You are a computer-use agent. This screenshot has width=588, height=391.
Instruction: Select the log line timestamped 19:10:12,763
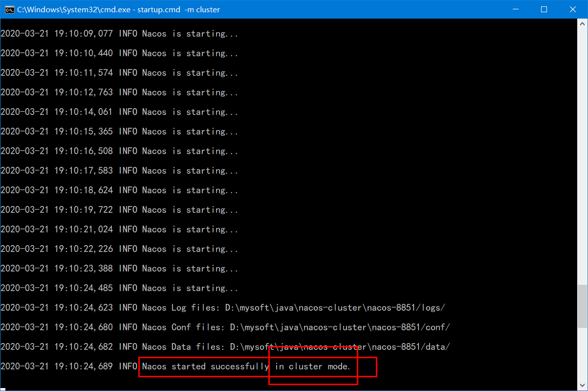point(119,92)
